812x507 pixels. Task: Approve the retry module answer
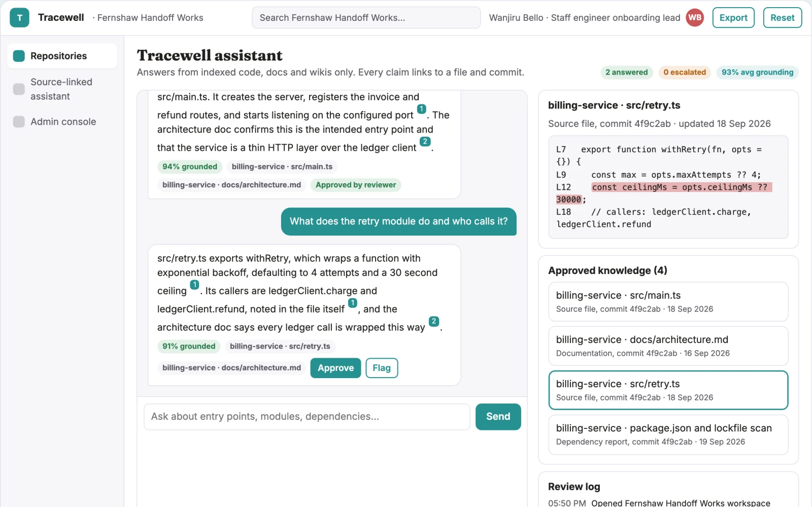click(335, 368)
